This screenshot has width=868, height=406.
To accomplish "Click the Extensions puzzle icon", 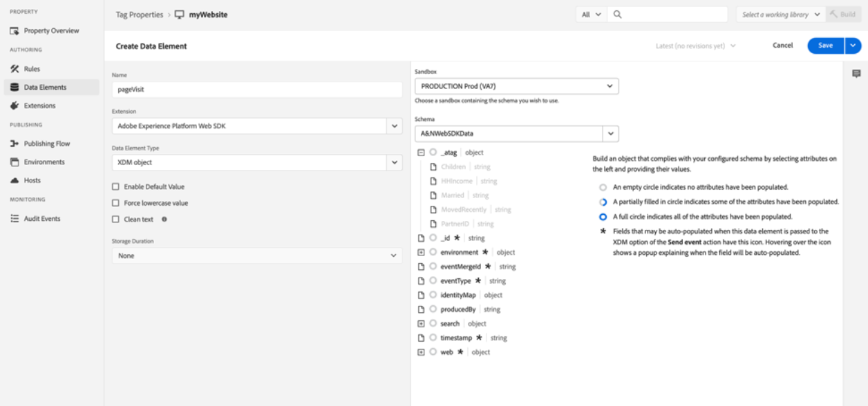I will click(15, 106).
